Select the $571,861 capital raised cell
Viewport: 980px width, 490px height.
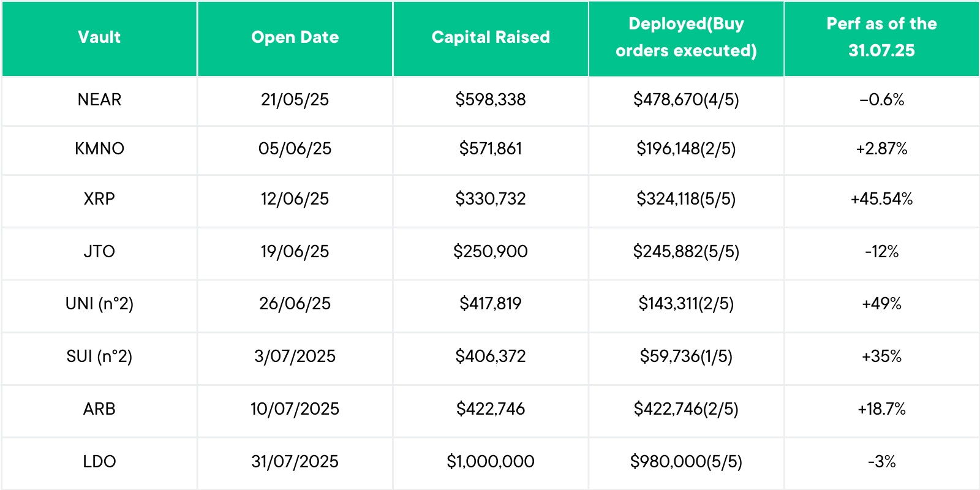pyautogui.click(x=491, y=149)
